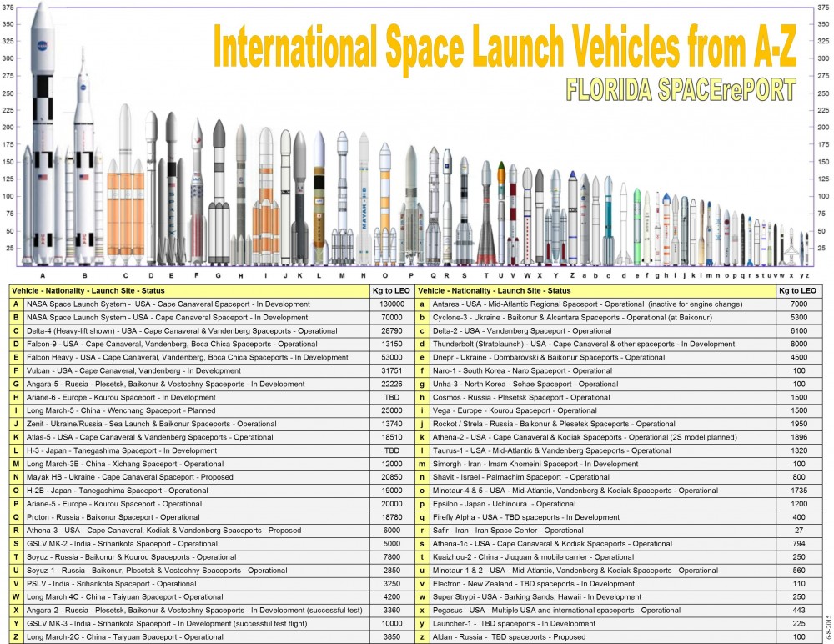Select the 'Shavit - Israel' row text

point(520,477)
